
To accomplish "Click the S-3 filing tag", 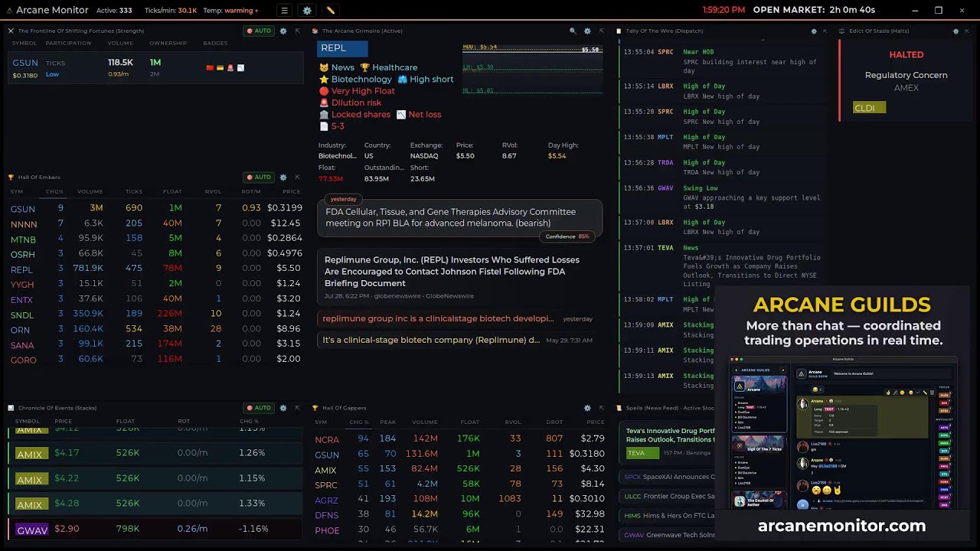I will pos(332,126).
